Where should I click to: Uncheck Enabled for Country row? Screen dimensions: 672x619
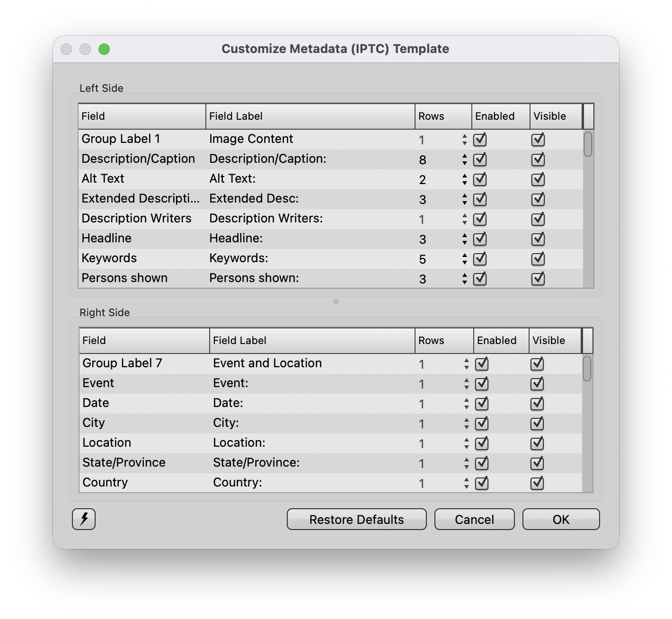coord(482,483)
